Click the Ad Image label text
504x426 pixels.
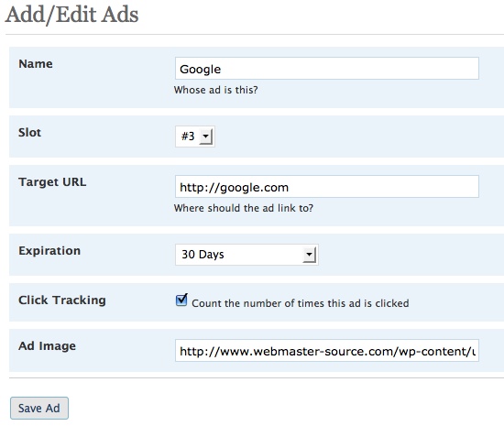pyautogui.click(x=48, y=346)
